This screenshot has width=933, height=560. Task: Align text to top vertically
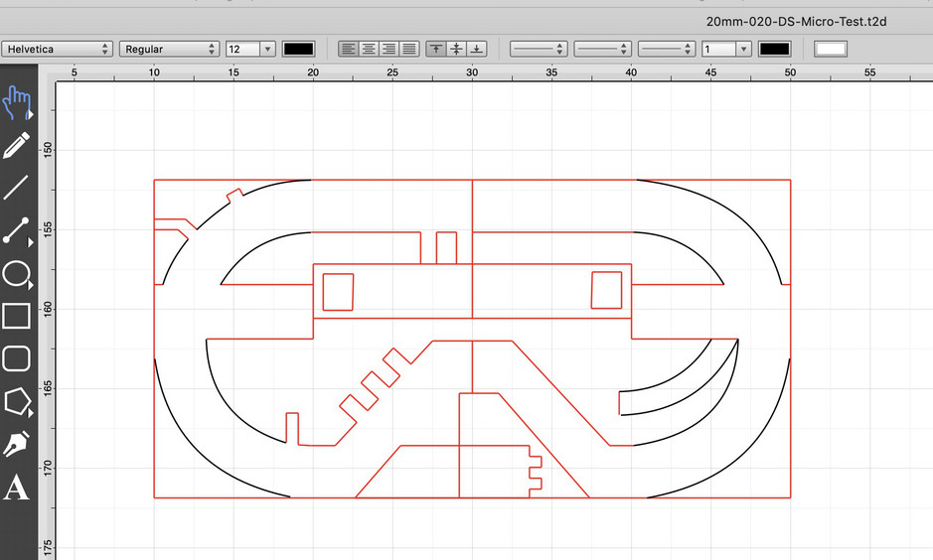[436, 49]
